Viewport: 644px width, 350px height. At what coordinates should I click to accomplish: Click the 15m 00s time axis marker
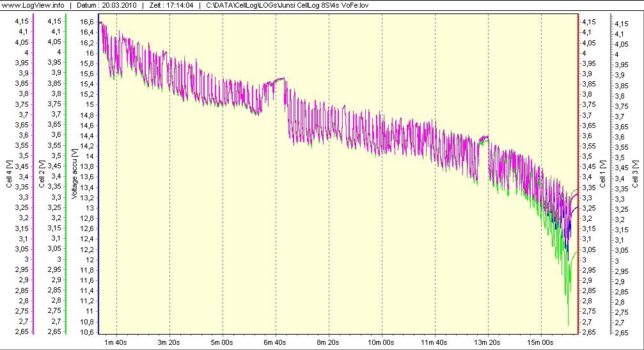tap(540, 342)
